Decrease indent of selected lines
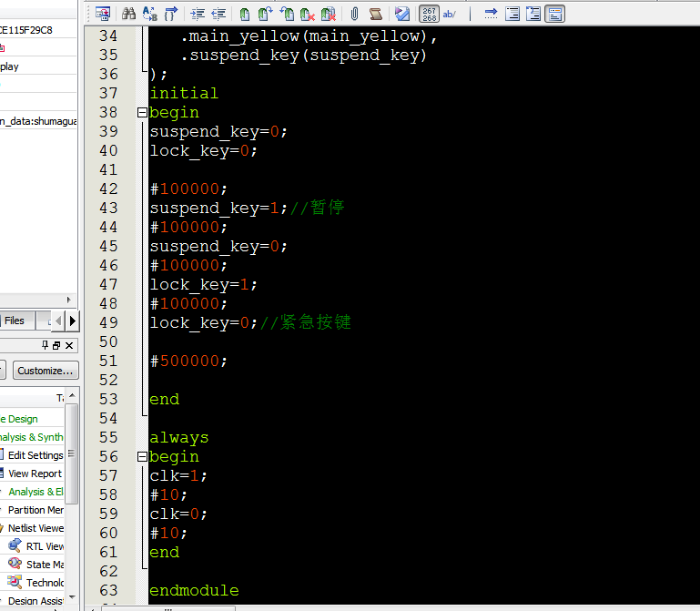700x611 pixels. (218, 14)
